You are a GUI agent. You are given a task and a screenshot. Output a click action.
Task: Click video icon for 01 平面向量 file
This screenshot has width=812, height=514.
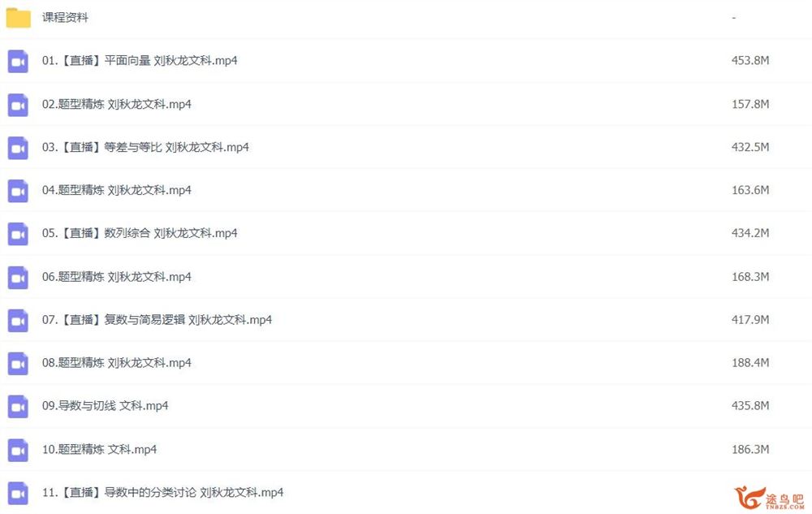[x=18, y=61]
